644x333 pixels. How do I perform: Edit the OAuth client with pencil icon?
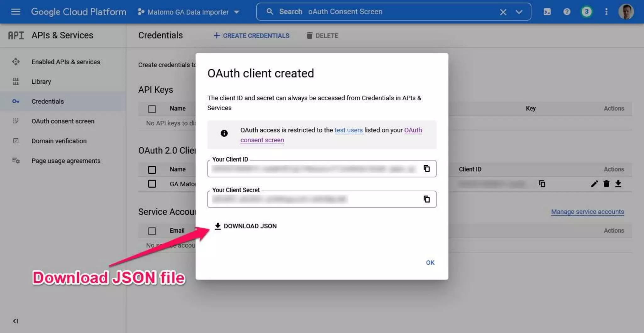click(x=594, y=184)
